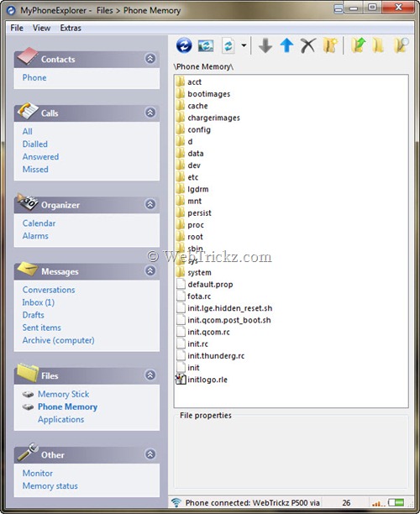
Task: Select the acct folder
Action: point(194,82)
